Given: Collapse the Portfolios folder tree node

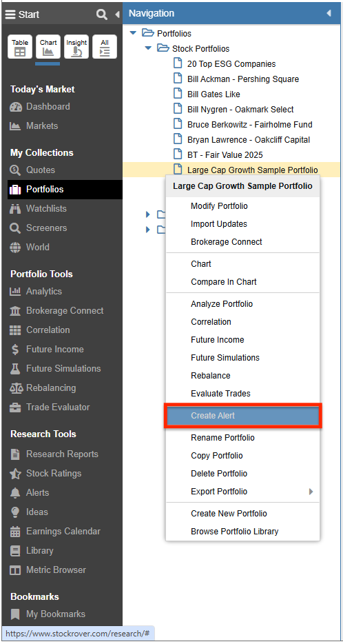Looking at the screenshot, I should pos(133,33).
